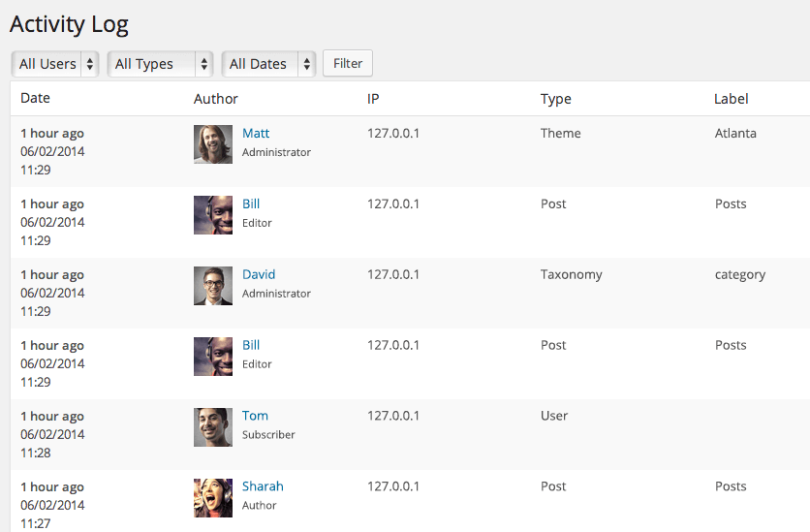
Task: Open Tom's author profile link
Action: pos(255,416)
